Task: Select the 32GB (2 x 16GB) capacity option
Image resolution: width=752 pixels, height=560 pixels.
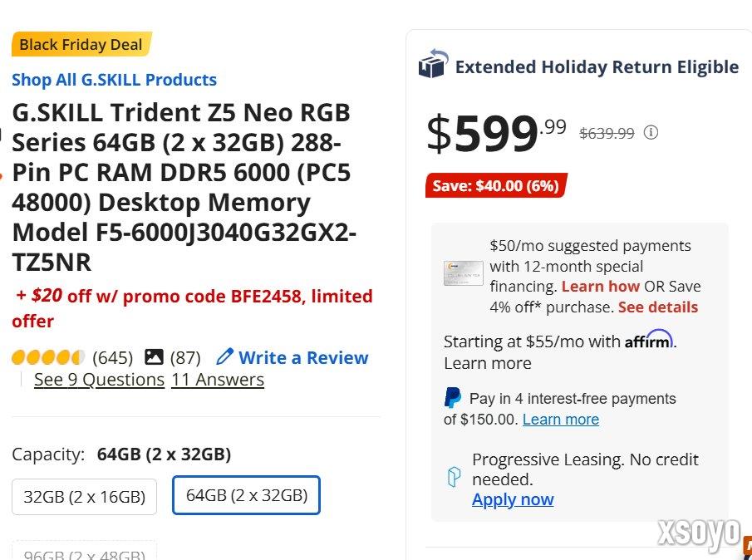Action: click(x=84, y=497)
